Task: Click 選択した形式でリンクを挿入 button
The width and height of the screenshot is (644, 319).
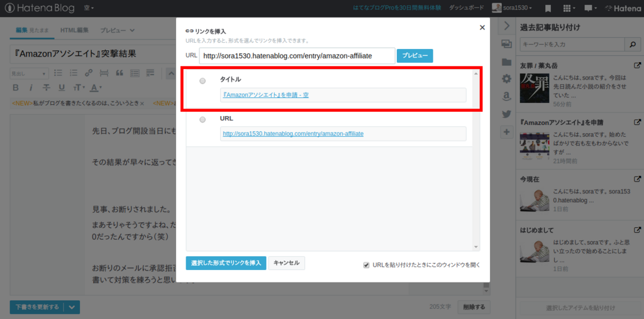Action: [226, 263]
